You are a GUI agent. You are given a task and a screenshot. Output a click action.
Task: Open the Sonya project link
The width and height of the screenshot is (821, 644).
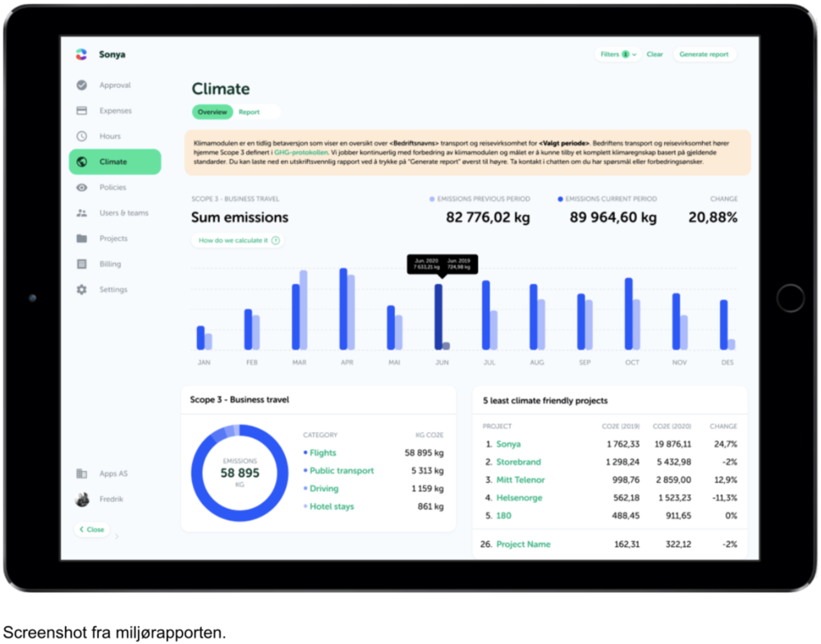tap(508, 444)
